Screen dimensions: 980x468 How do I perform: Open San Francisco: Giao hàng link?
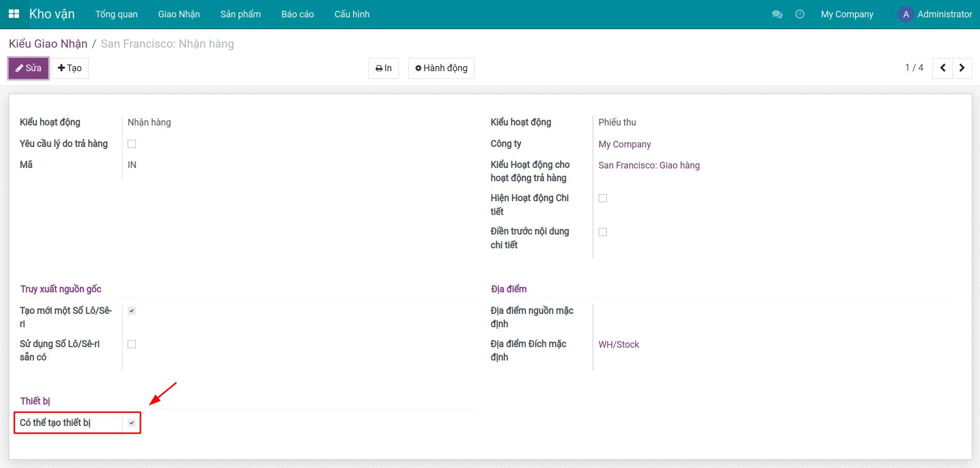click(649, 165)
